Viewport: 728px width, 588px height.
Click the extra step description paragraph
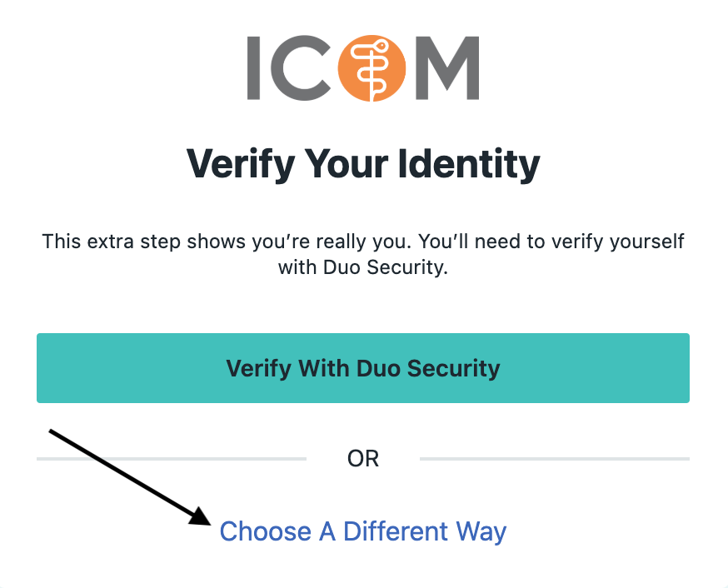(363, 254)
